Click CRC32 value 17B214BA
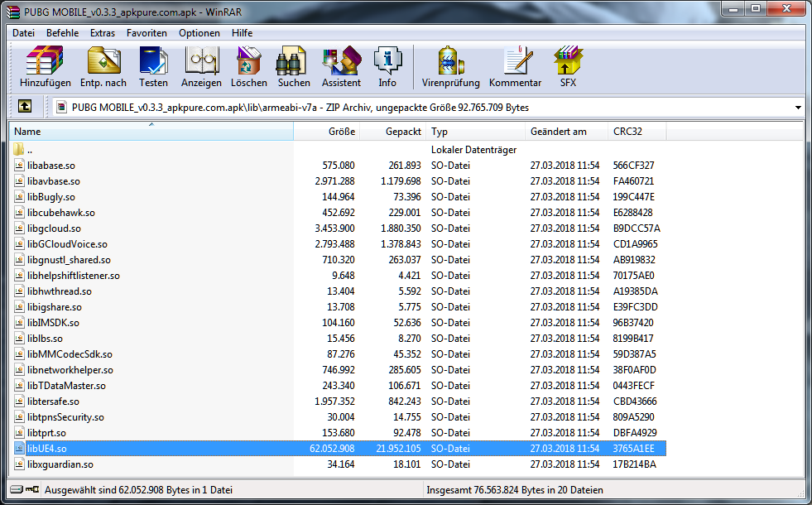The width and height of the screenshot is (812, 505). coord(634,464)
